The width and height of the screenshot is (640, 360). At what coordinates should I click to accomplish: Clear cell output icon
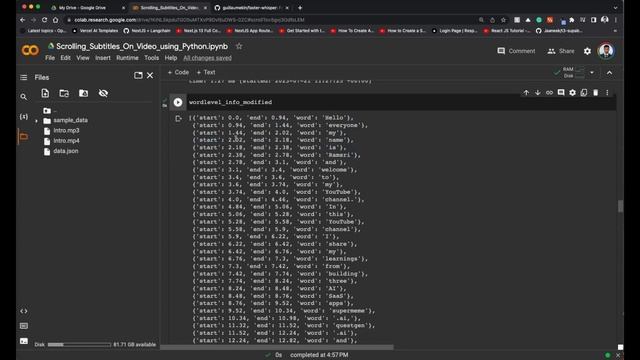178,119
